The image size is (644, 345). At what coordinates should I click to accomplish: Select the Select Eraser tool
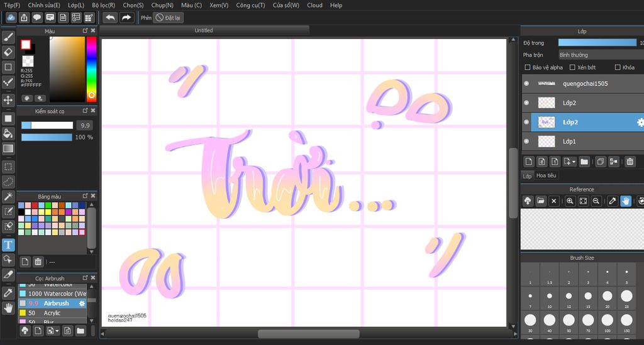[x=8, y=226]
